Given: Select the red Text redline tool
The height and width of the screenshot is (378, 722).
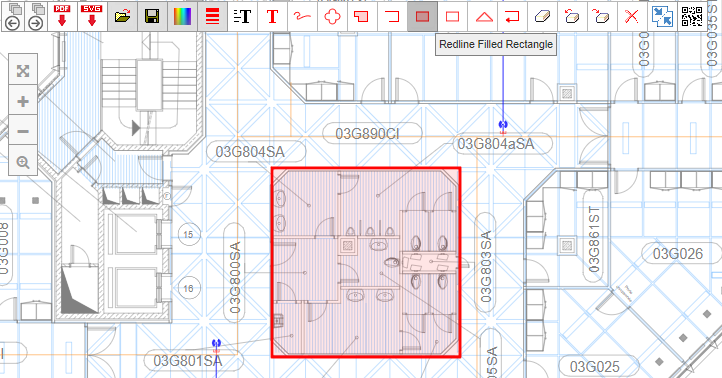Looking at the screenshot, I should coord(272,16).
